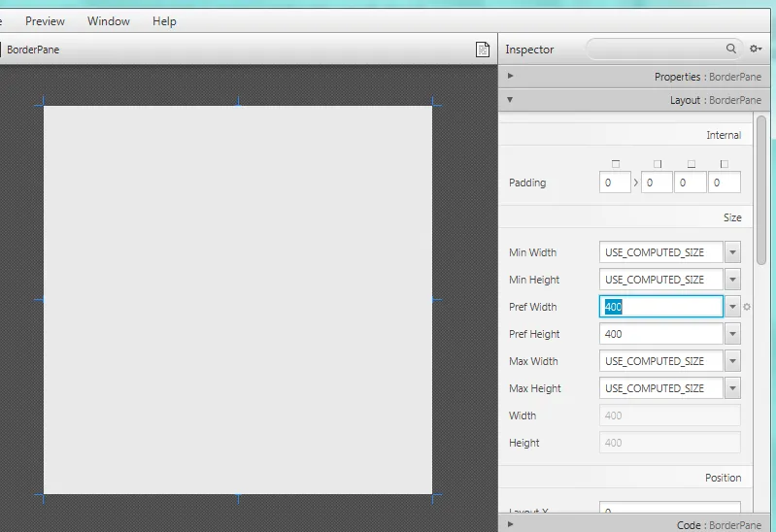Click the left Padding value field

click(x=724, y=183)
